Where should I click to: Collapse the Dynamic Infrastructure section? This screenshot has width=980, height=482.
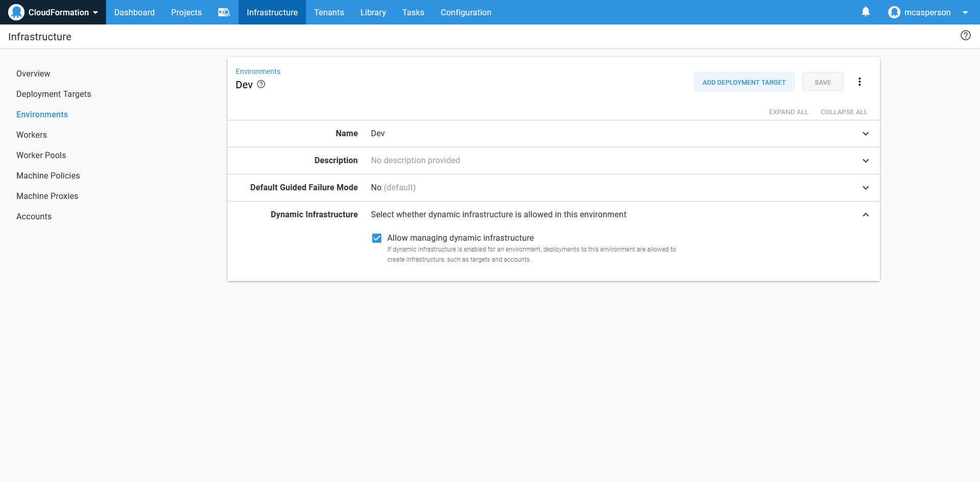(x=865, y=215)
